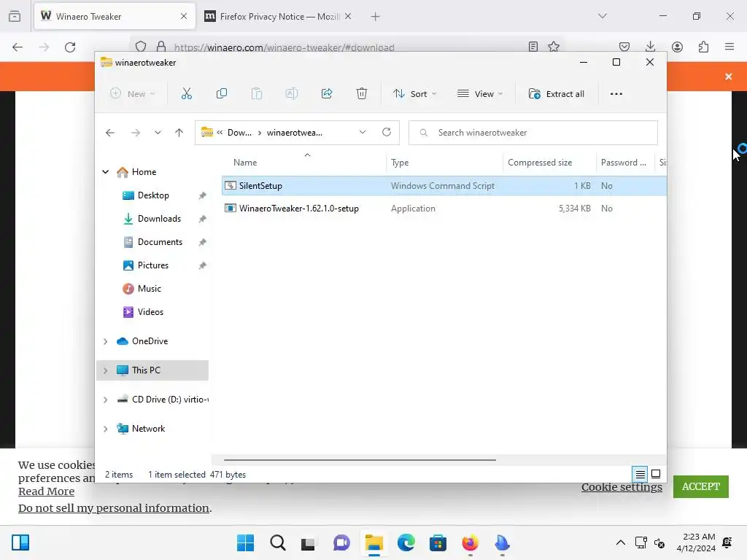Select Downloads in navigation pane
Viewport: 747px width, 560px height.
tap(159, 219)
